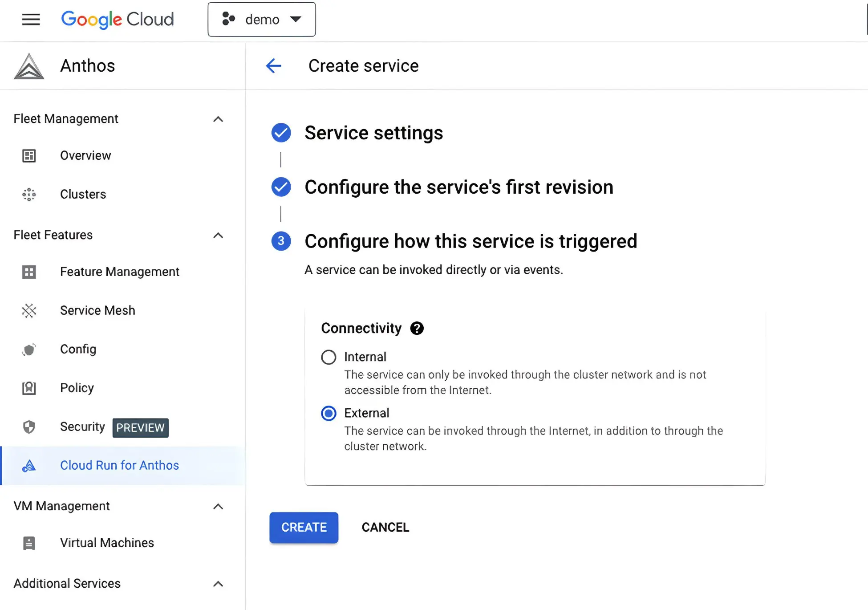The image size is (868, 610).
Task: Click the Connectivity help question mark icon
Action: pyautogui.click(x=417, y=328)
